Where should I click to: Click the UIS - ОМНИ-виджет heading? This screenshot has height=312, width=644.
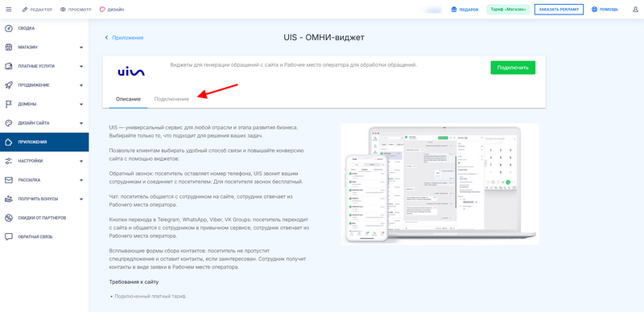pyautogui.click(x=324, y=37)
